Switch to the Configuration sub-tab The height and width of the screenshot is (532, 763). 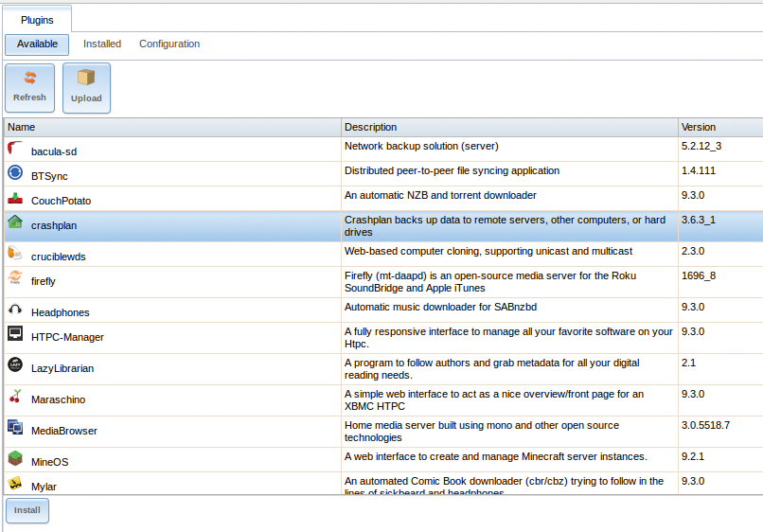[169, 44]
